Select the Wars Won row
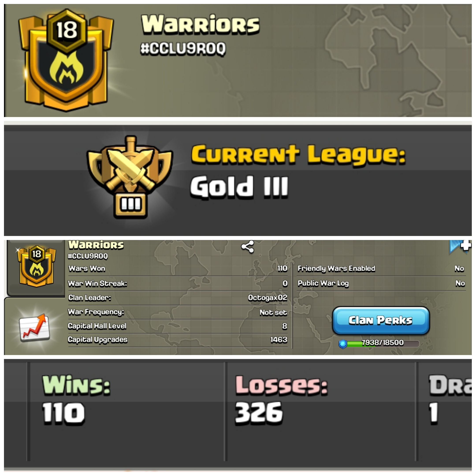This screenshot has width=476, height=476. click(178, 269)
